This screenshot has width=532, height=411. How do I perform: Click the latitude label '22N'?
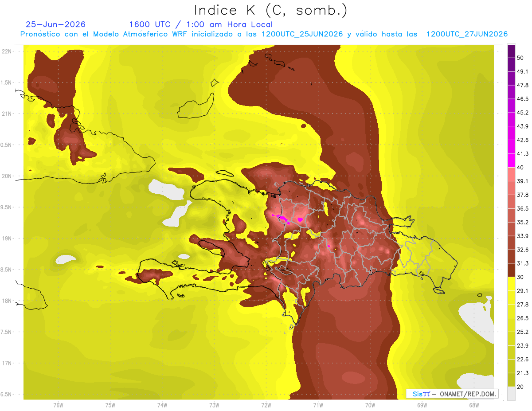click(7, 51)
